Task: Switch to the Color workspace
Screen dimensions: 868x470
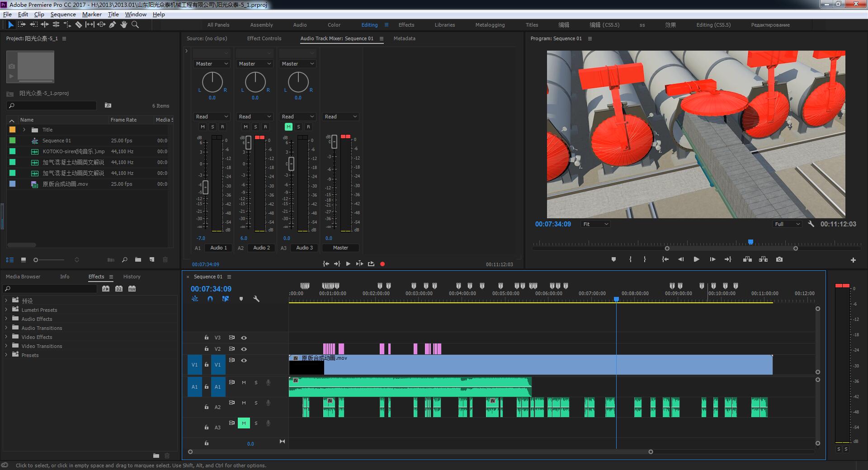Action: tap(334, 25)
